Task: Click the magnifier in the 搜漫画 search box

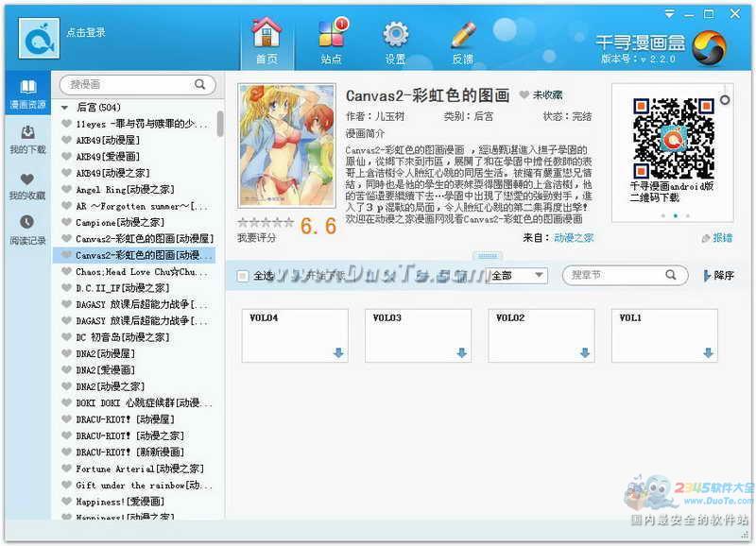Action: coord(199,84)
